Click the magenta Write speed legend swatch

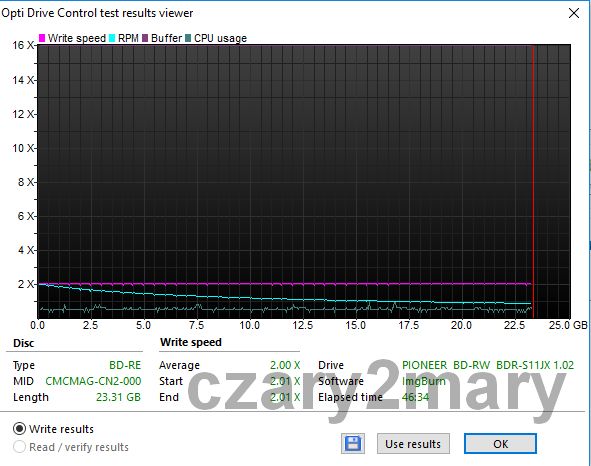[42, 38]
